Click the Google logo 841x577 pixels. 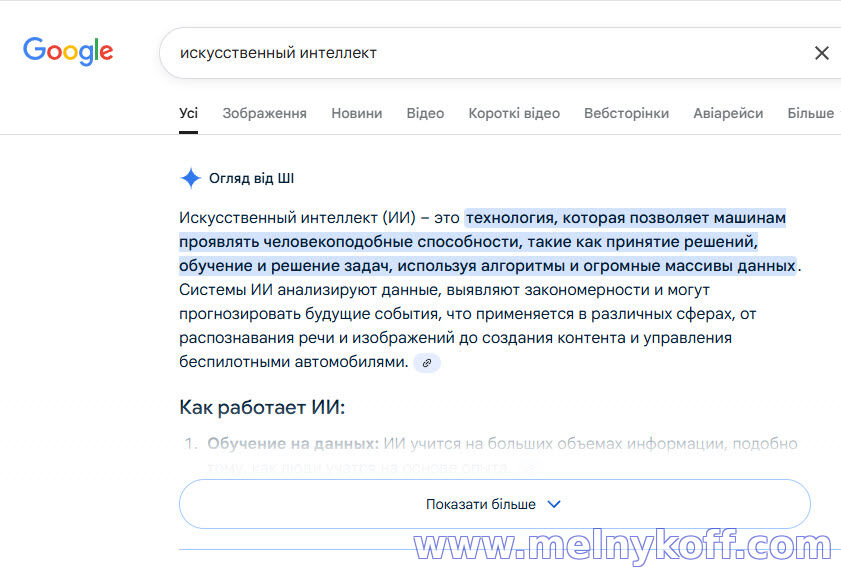tap(68, 51)
